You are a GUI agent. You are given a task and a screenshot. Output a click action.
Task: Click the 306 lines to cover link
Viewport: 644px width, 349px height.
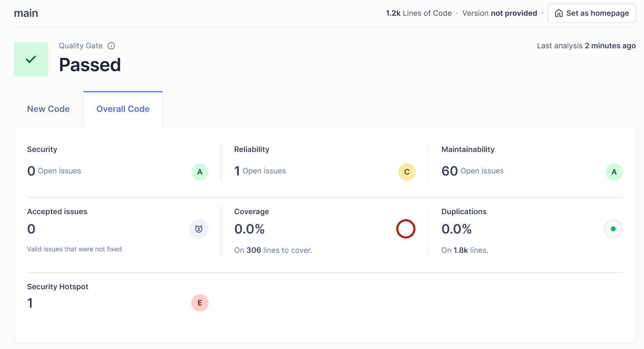click(254, 250)
